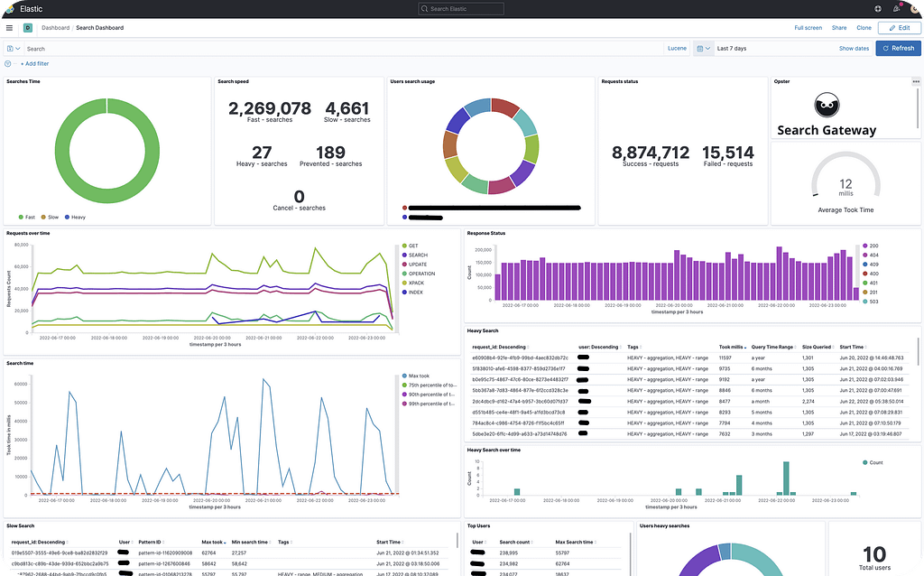This screenshot has height=576, width=924.
Task: Toggle the OPERATION series legend entry
Action: click(x=419, y=274)
